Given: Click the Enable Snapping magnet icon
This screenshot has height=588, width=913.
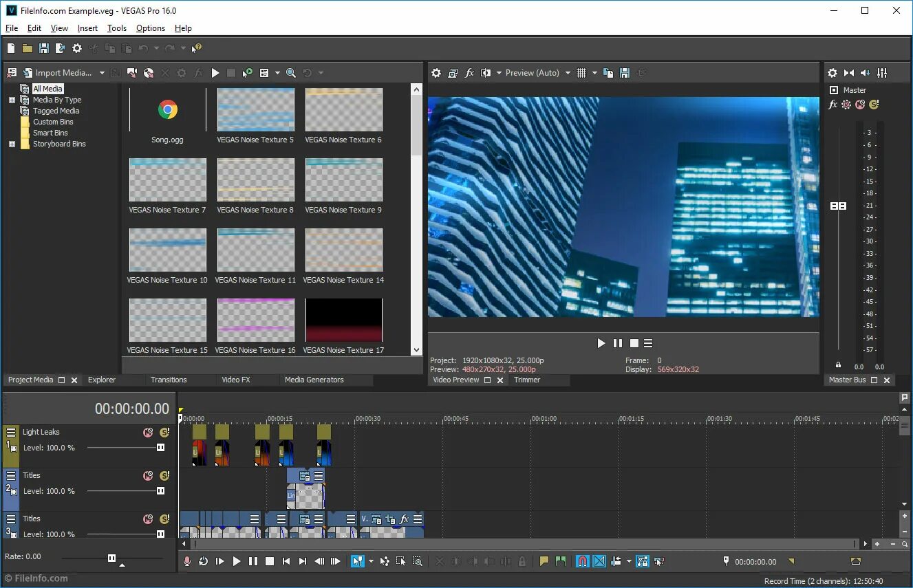Looking at the screenshot, I should pyautogui.click(x=582, y=561).
